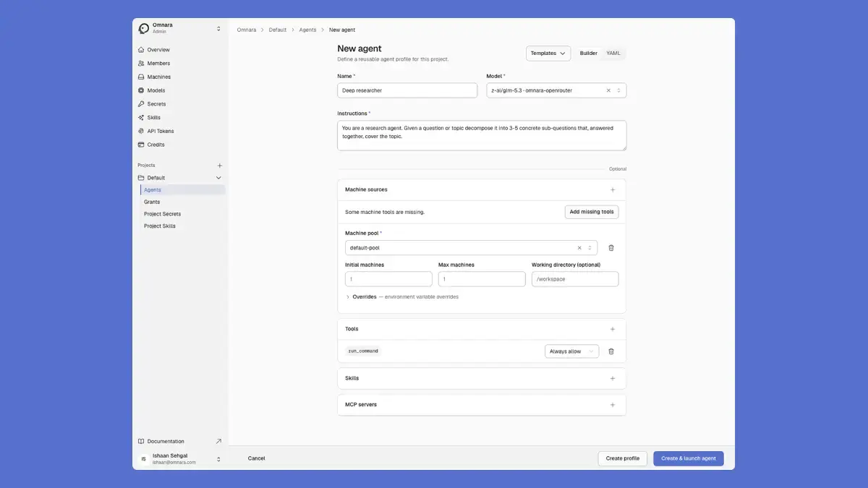Clear the machine pool selection
The image size is (868, 488).
pyautogui.click(x=579, y=248)
